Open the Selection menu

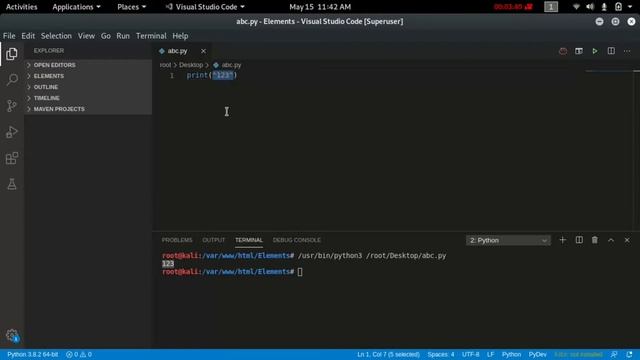[x=56, y=36]
